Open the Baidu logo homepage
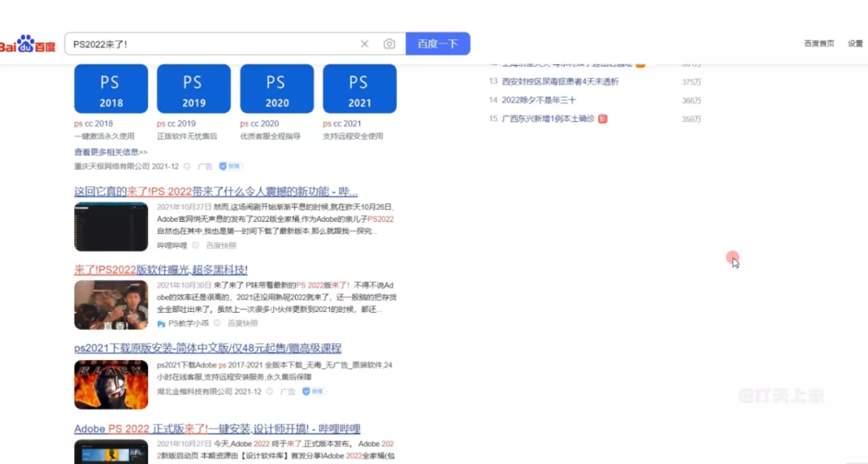The height and width of the screenshot is (464, 868). pos(27,43)
